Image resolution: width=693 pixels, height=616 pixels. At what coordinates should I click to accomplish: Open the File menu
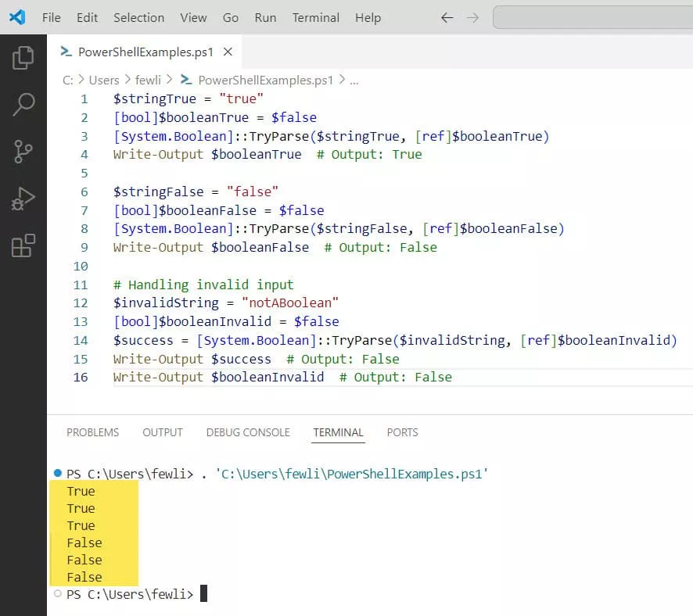pos(51,17)
